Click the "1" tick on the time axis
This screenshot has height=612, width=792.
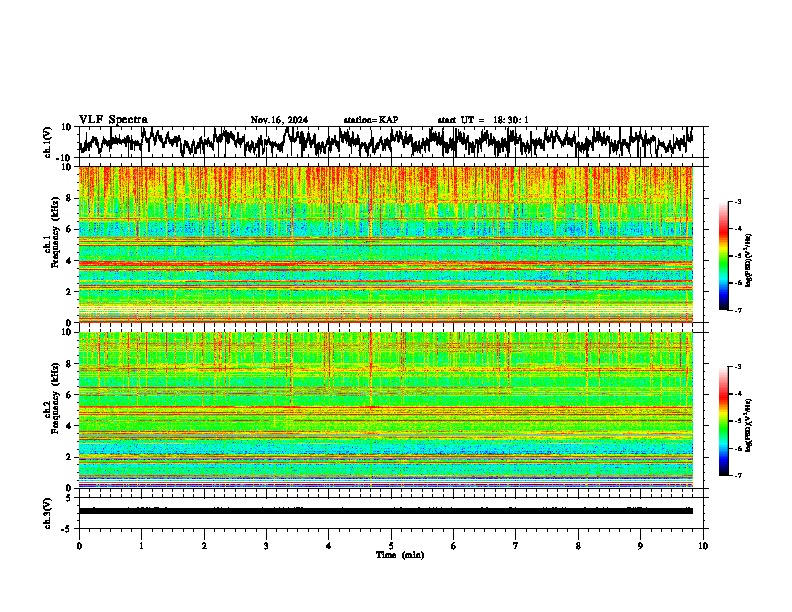[141, 546]
